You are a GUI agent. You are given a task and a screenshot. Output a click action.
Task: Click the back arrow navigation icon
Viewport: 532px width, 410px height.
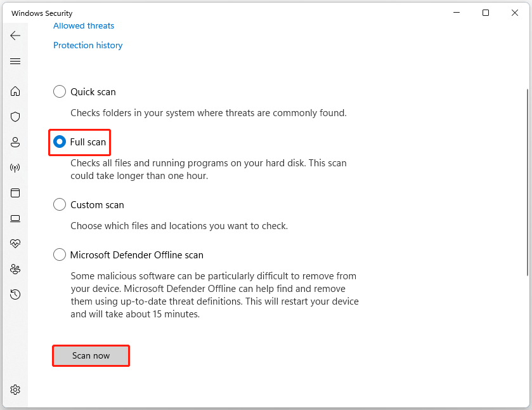pyautogui.click(x=15, y=36)
